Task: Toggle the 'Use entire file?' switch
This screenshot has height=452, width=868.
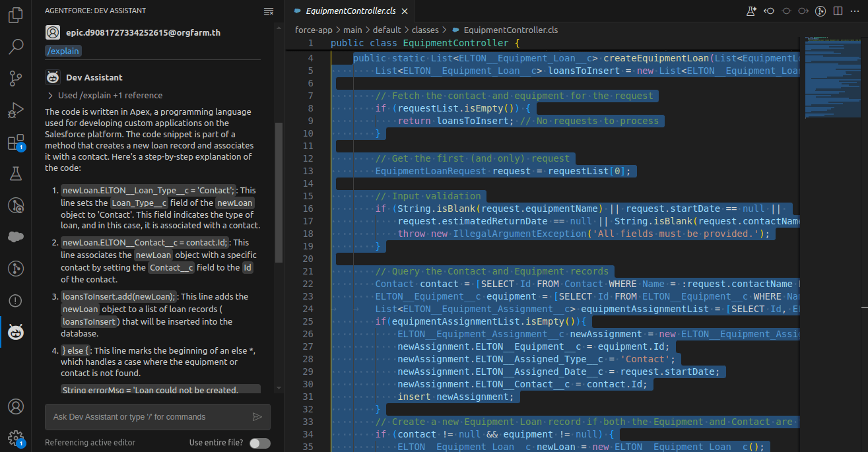Action: 259,443
